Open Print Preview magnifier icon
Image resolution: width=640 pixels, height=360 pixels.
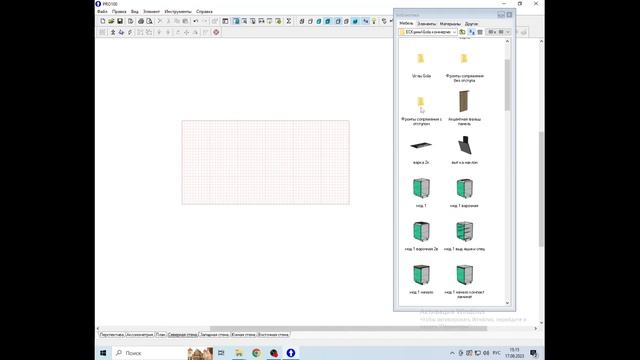pyautogui.click(x=149, y=21)
